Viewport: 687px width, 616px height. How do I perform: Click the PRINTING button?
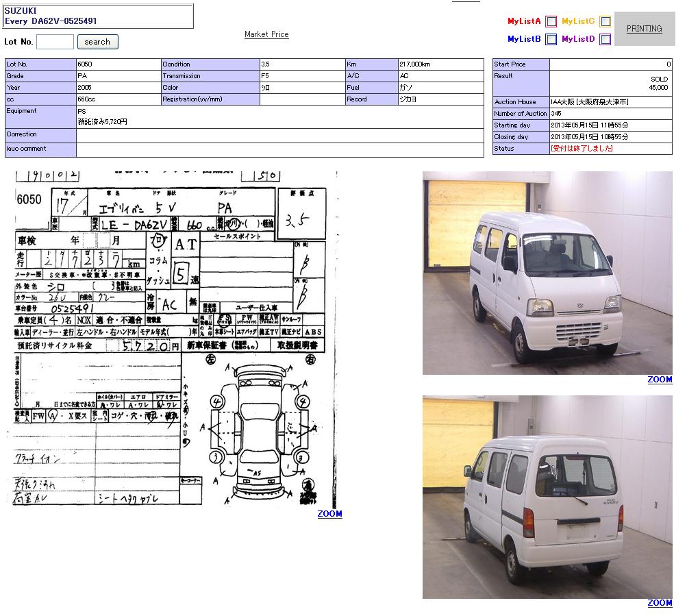(x=644, y=29)
